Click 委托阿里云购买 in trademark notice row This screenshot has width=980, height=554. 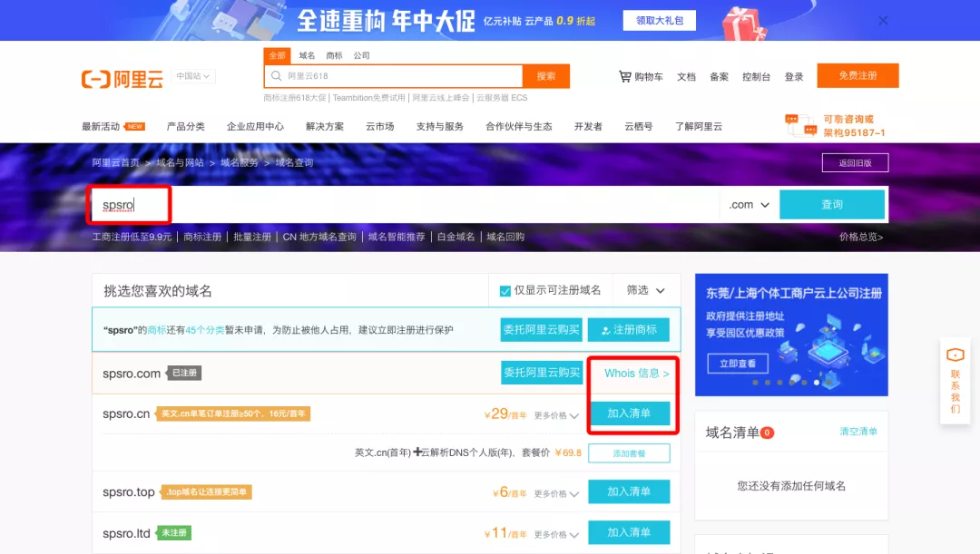(541, 330)
